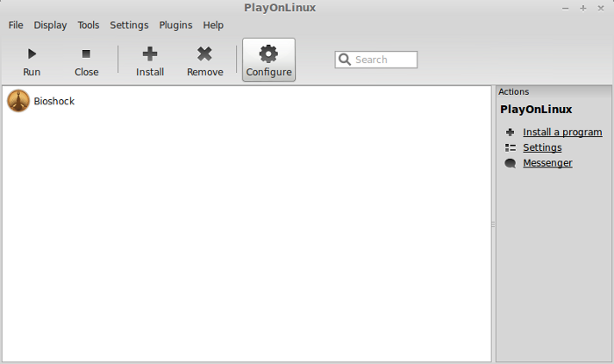The image size is (614, 364).
Task: Open the Help menu
Action: (x=213, y=25)
